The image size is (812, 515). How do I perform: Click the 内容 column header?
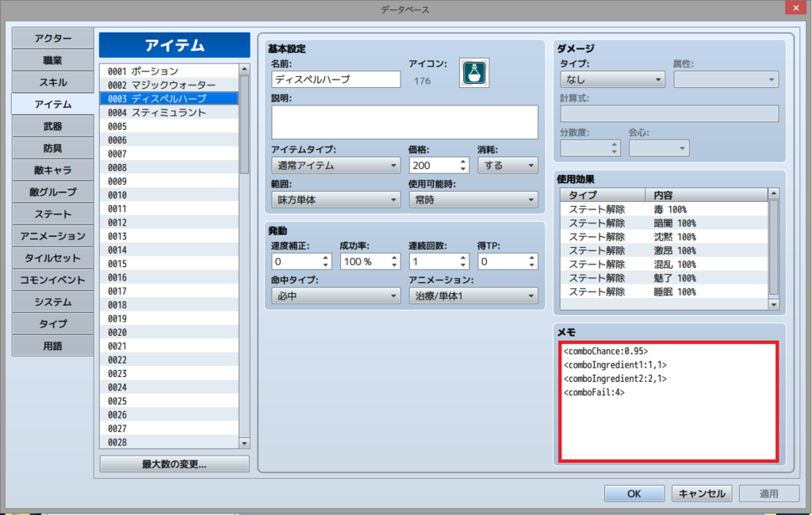click(x=707, y=195)
